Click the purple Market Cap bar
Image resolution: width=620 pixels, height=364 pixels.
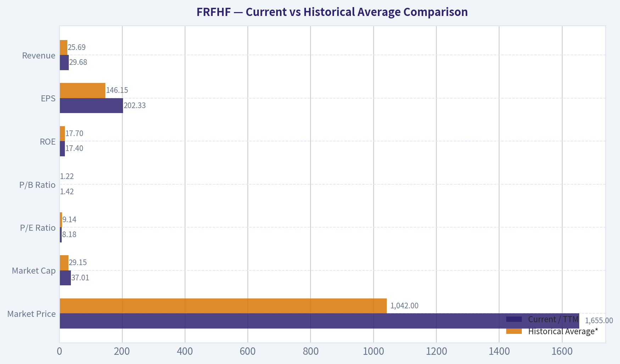click(x=65, y=278)
